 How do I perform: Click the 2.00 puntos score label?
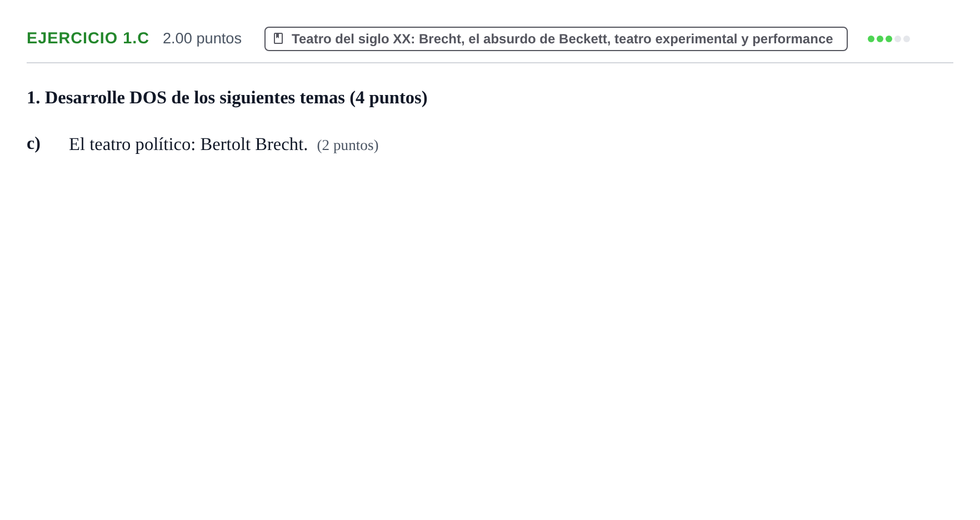point(202,38)
